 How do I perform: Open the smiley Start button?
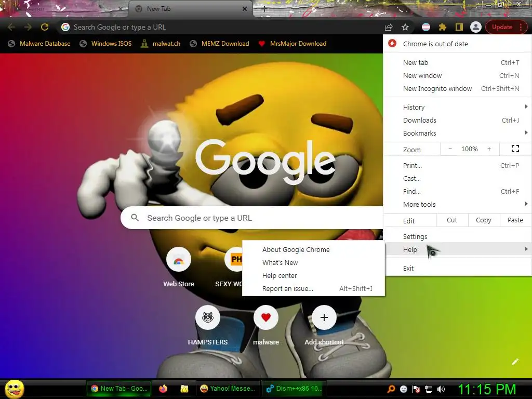click(14, 389)
